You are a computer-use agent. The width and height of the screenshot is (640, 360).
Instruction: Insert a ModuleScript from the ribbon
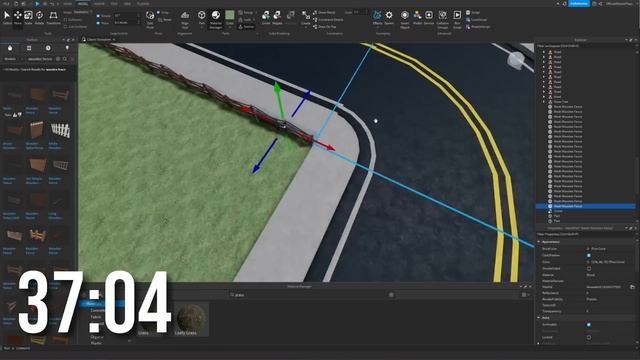(478, 27)
